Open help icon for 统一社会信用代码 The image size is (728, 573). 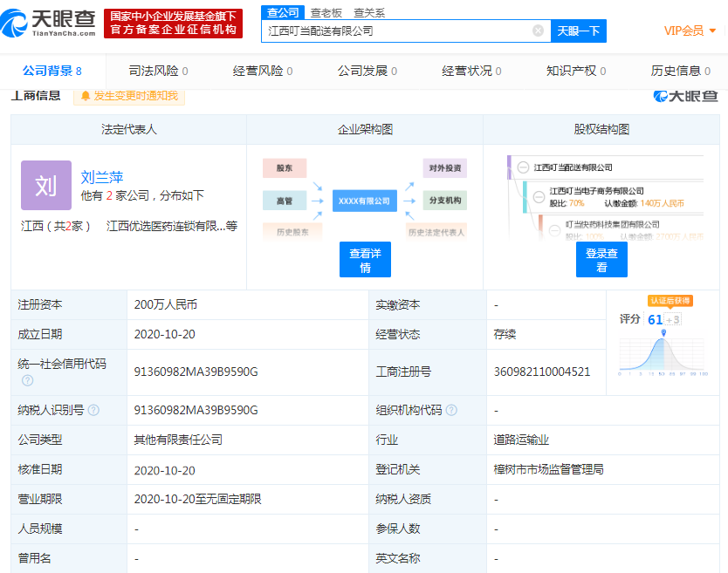pyautogui.click(x=28, y=380)
